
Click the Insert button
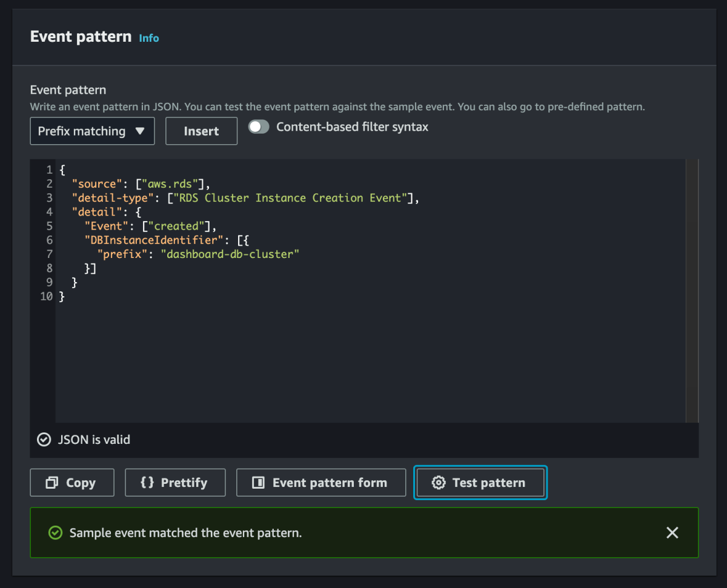click(x=201, y=131)
